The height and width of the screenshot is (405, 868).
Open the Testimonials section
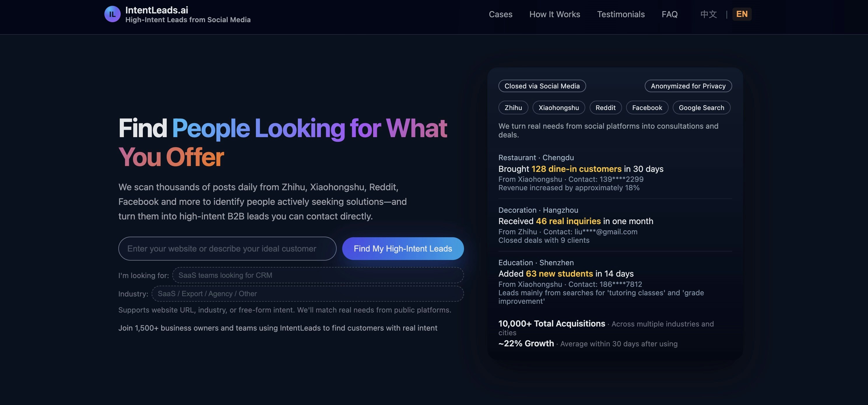[x=621, y=14]
